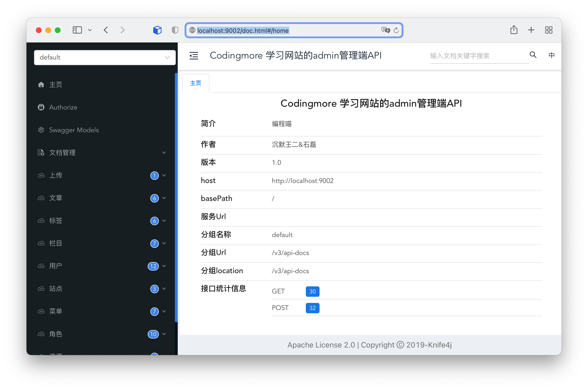The image size is (588, 390).
Task: Show tab overview grid icon
Action: (549, 30)
